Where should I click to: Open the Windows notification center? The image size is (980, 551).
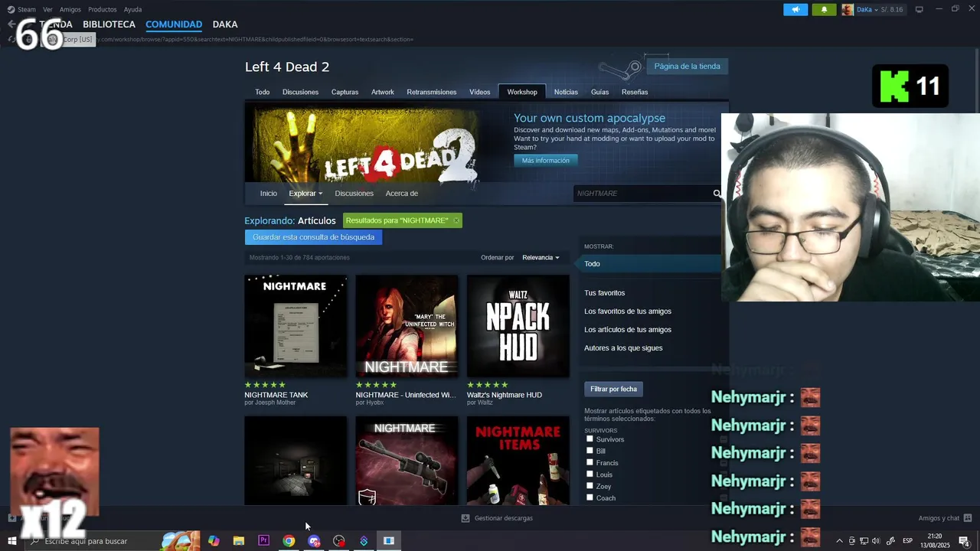click(965, 541)
